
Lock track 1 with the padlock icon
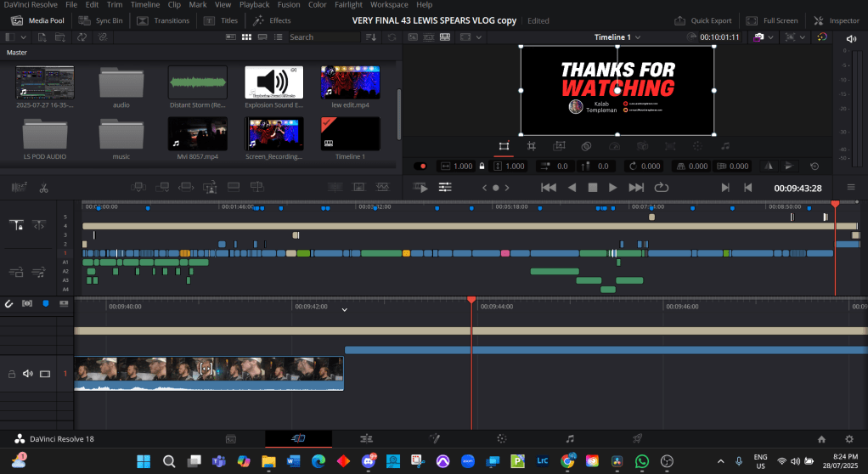point(12,373)
